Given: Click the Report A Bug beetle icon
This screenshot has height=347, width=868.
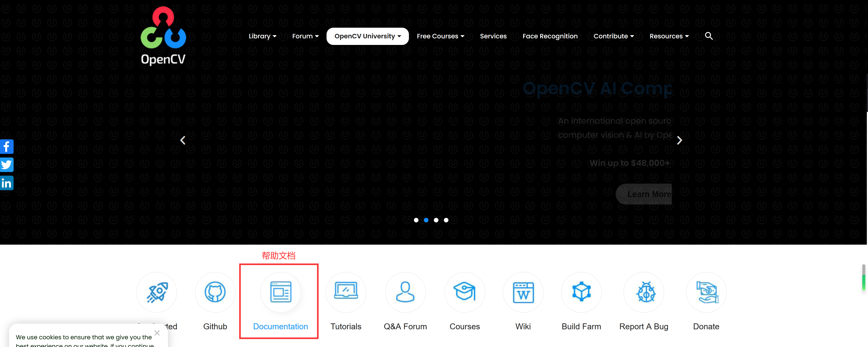Looking at the screenshot, I should tap(644, 292).
